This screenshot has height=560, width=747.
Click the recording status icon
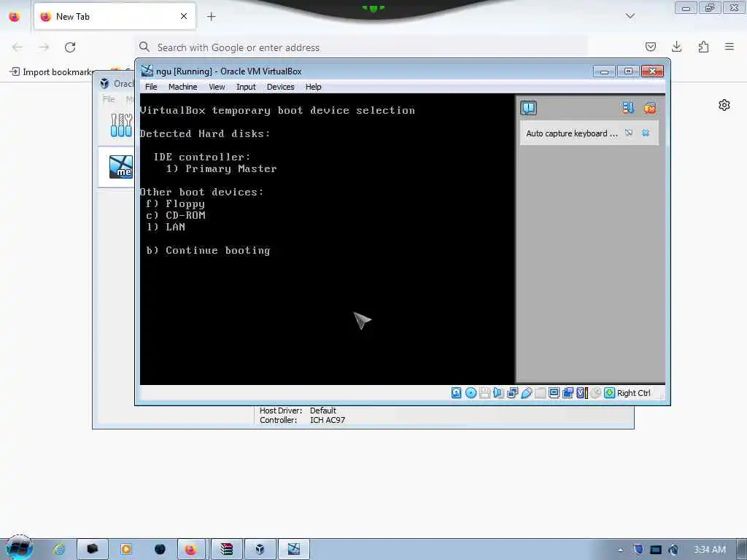coord(568,393)
